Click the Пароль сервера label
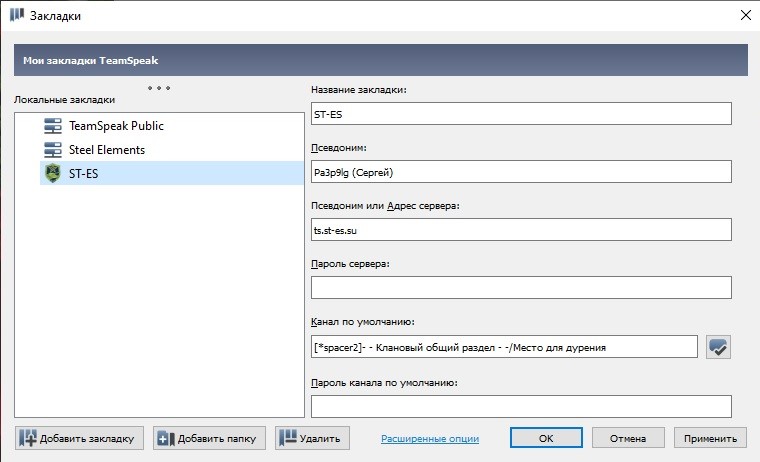 coord(350,264)
